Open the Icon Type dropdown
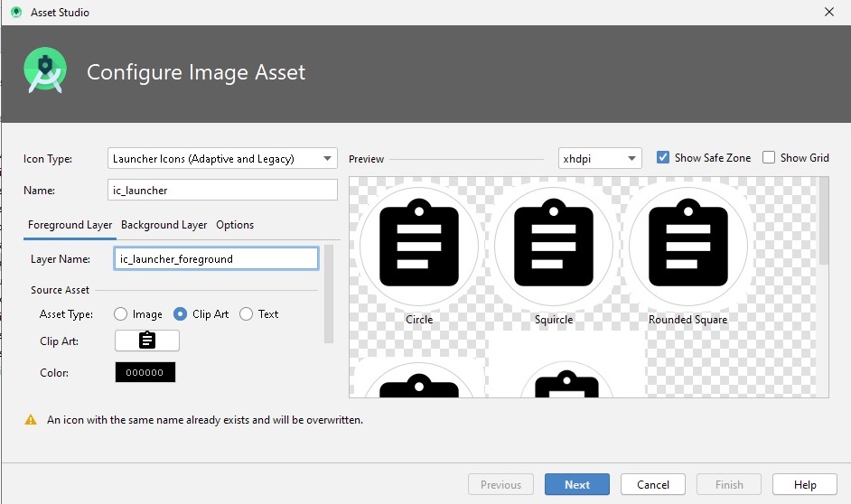 coord(222,159)
